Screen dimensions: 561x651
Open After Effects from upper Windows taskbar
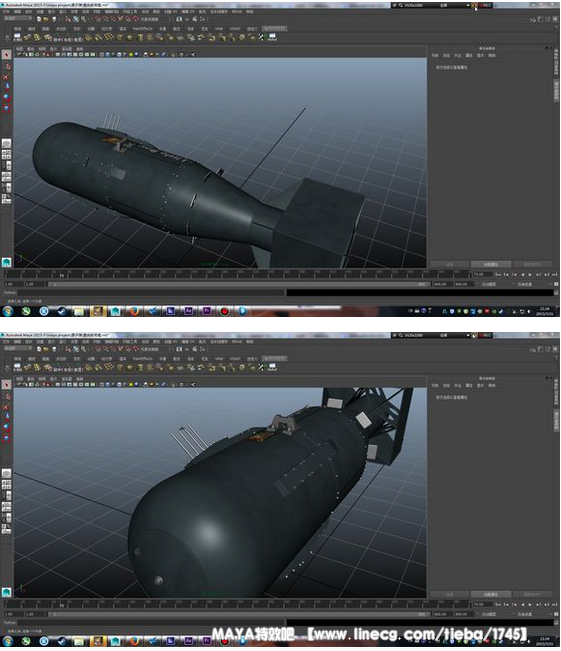188,311
